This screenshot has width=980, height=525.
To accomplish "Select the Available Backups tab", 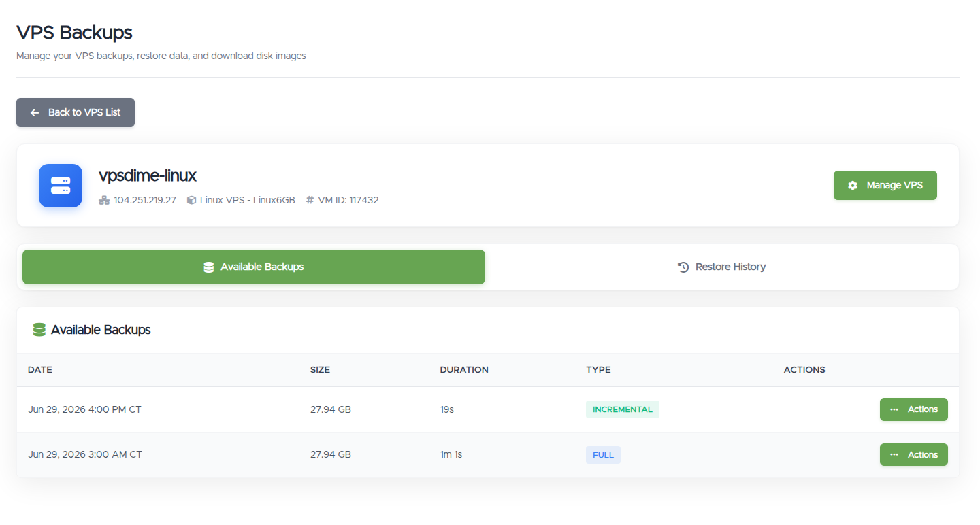I will [254, 267].
